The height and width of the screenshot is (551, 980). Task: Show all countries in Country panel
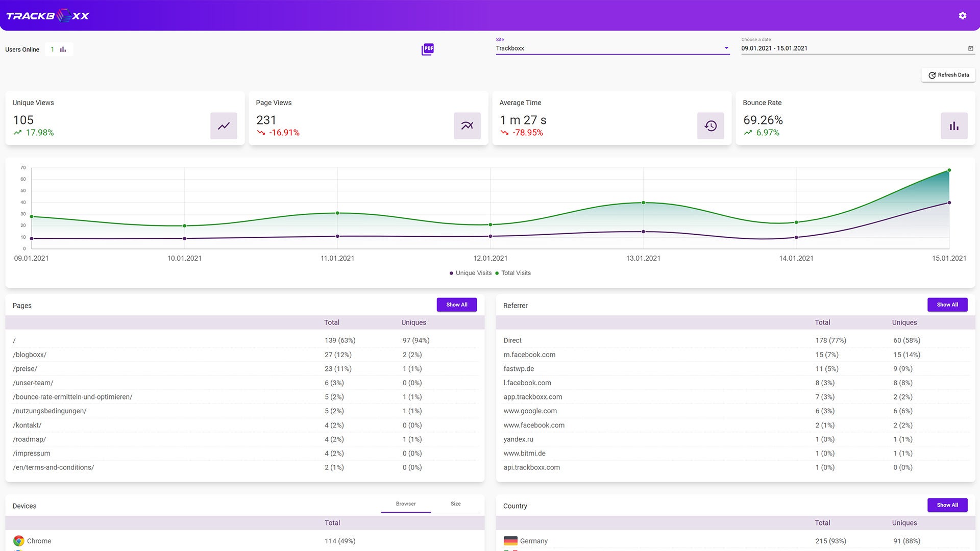tap(947, 505)
